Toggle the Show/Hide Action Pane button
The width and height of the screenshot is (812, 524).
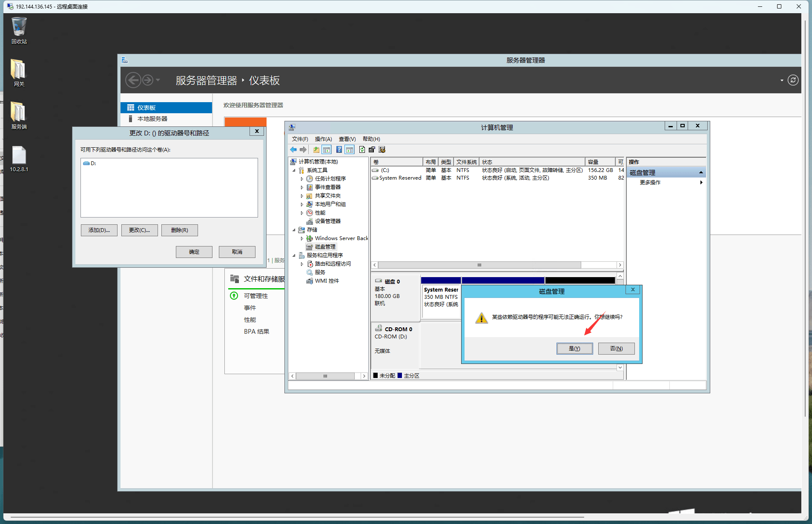[350, 150]
